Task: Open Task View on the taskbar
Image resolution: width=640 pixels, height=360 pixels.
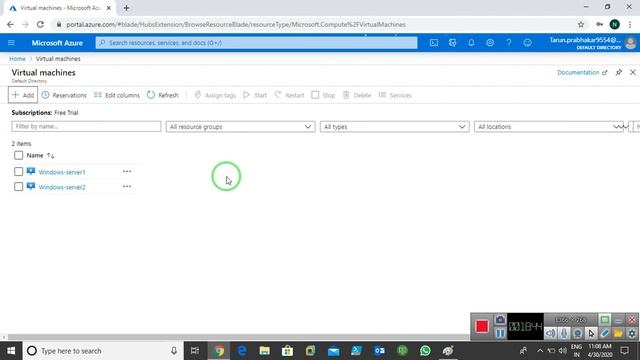Action: (x=195, y=351)
